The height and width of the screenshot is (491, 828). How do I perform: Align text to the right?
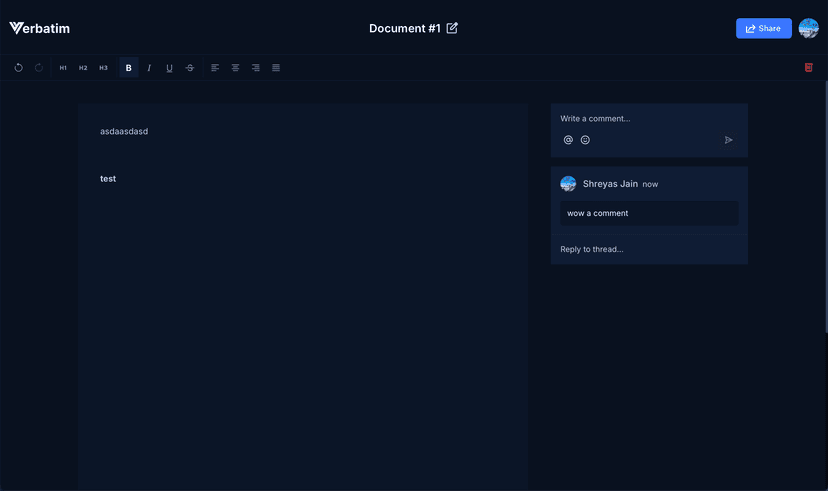(x=256, y=68)
